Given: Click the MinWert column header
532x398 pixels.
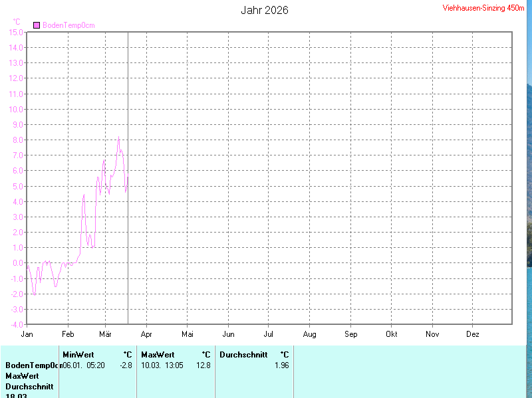Looking at the screenshot, I should (78, 355).
